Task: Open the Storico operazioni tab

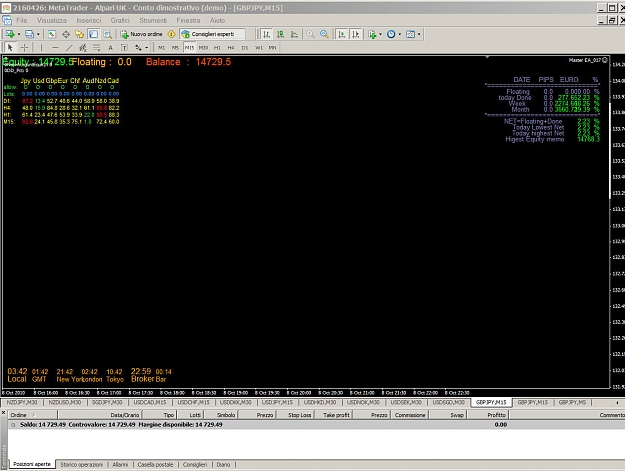Action: point(81,465)
